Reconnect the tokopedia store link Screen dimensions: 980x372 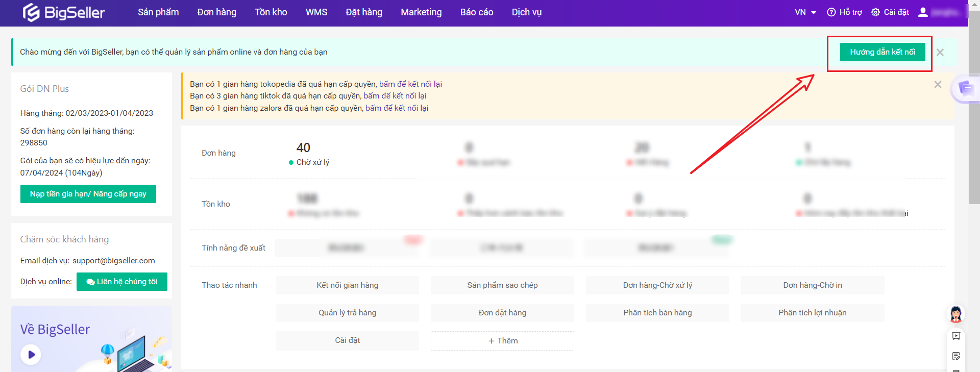pyautogui.click(x=410, y=84)
